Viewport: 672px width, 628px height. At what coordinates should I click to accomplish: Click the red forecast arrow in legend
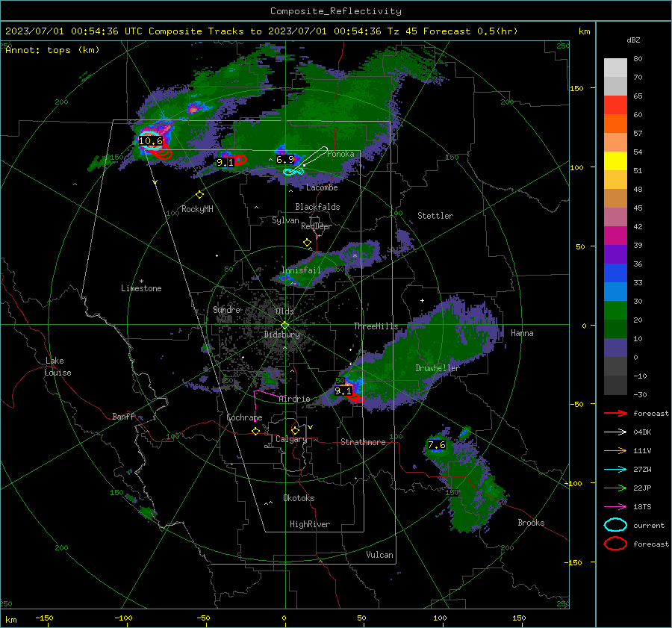615,413
